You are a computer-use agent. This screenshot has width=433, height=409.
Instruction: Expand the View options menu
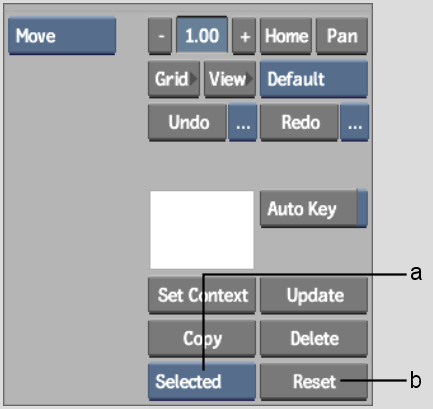pyautogui.click(x=230, y=79)
